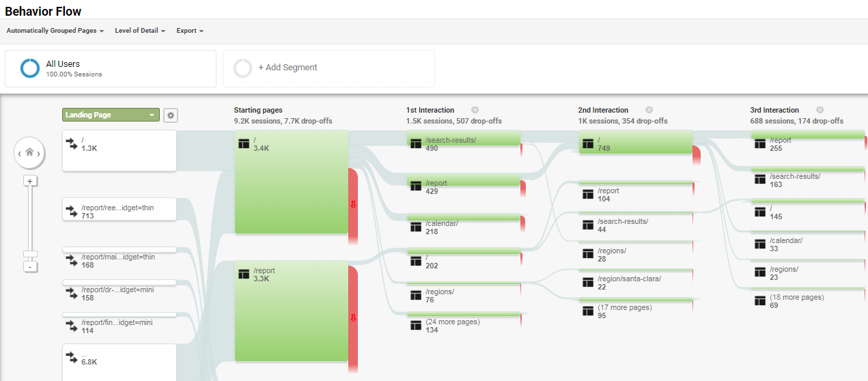The width and height of the screenshot is (868, 381).
Task: Click the page icon of /regions/ 76
Action: [x=415, y=296]
